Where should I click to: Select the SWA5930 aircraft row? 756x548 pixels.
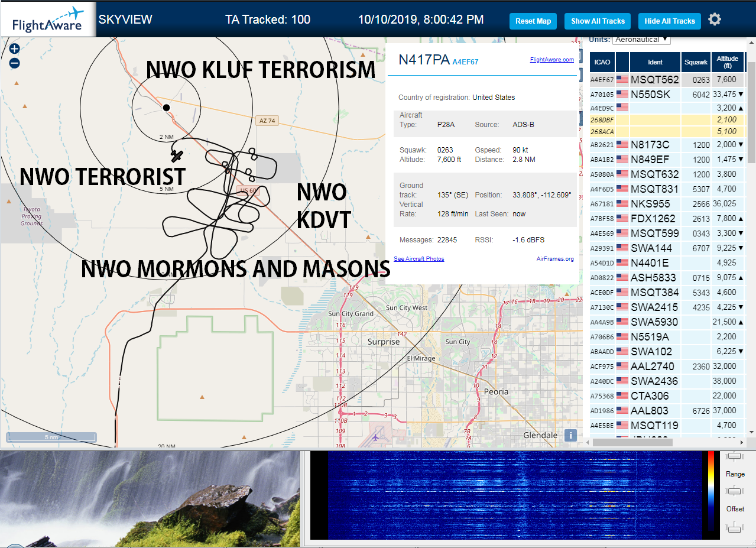(667, 322)
